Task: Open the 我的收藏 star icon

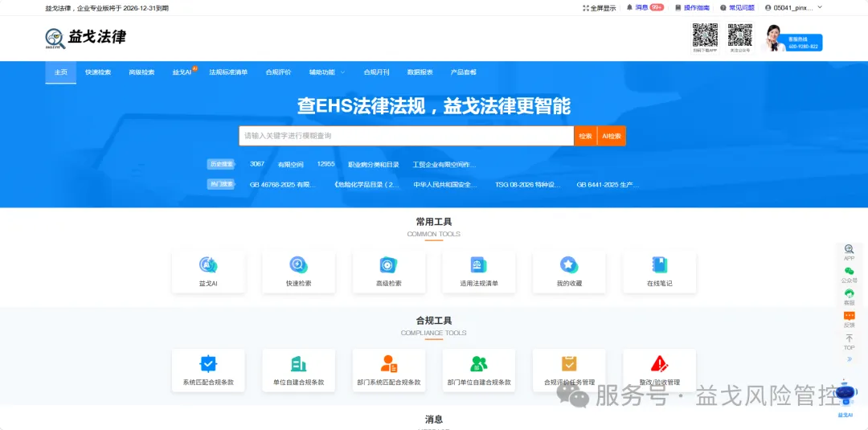Action: 568,264
